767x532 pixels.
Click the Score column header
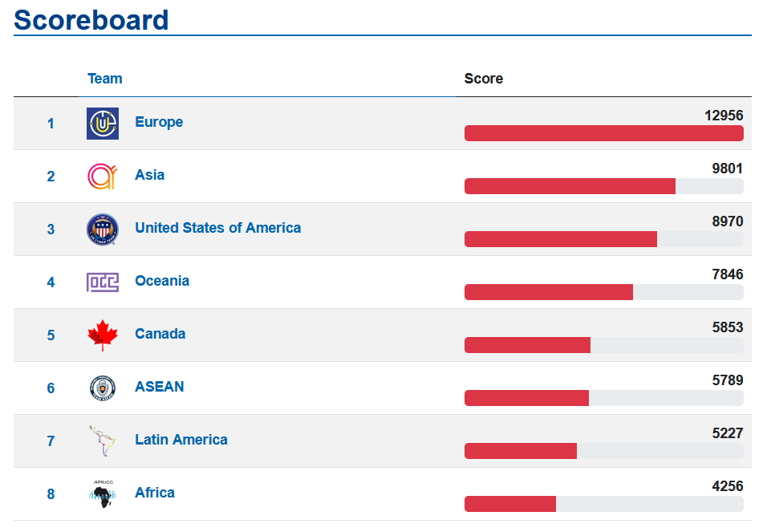pyautogui.click(x=483, y=79)
